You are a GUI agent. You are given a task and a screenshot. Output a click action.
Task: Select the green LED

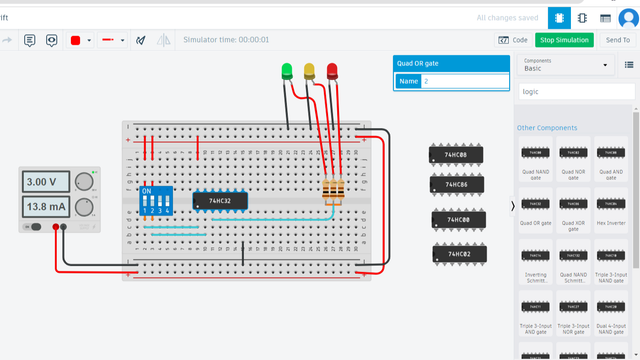click(x=287, y=71)
